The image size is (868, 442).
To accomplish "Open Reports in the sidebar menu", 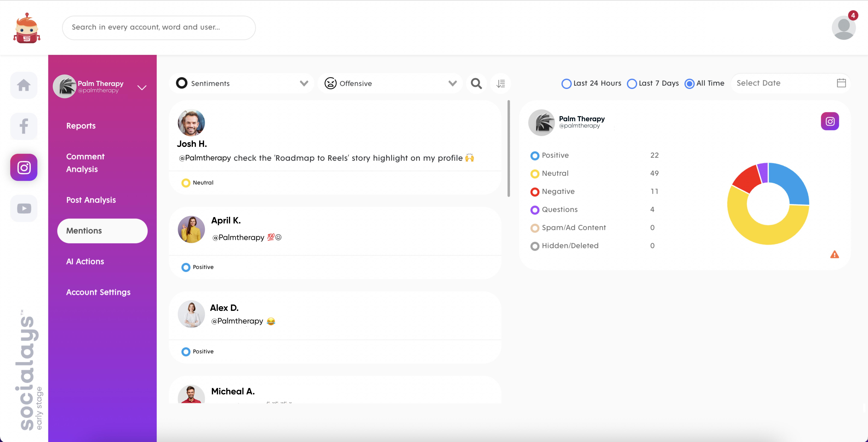I will point(81,126).
